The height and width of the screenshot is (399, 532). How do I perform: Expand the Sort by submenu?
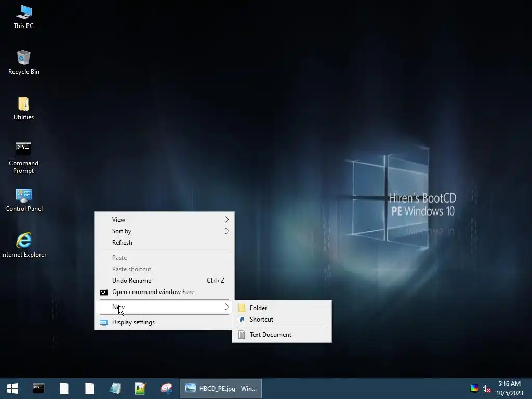pos(164,231)
